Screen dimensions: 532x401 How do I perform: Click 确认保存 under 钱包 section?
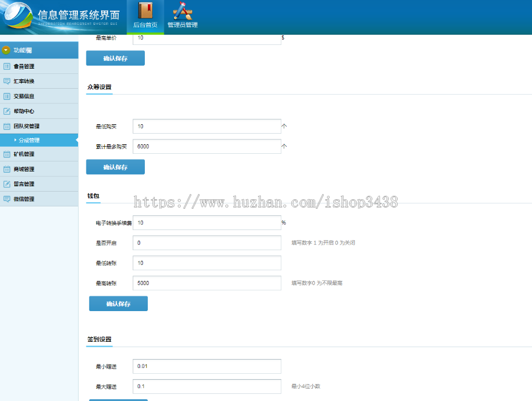(x=118, y=304)
